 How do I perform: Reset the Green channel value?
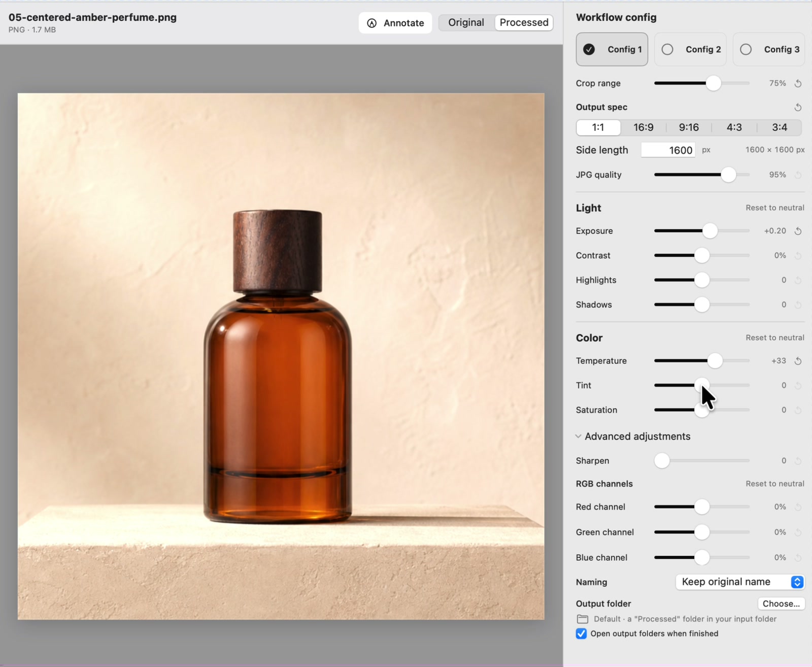pos(798,532)
